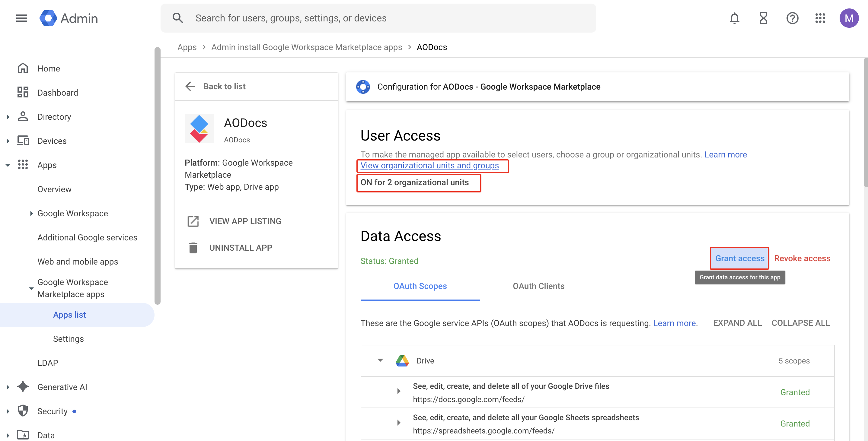The width and height of the screenshot is (868, 441).
Task: Click the '5 scopes' count text
Action: click(794, 361)
